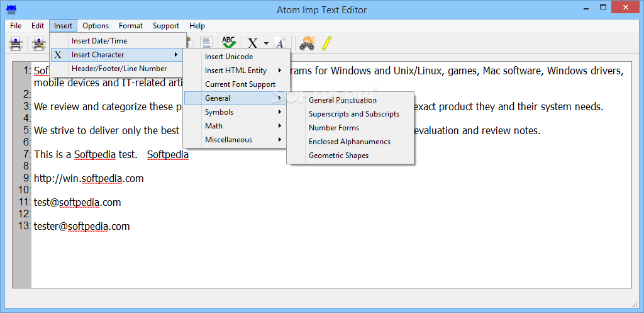Expand the General submenu
Viewport: 644px width, 313px height.
tap(235, 98)
